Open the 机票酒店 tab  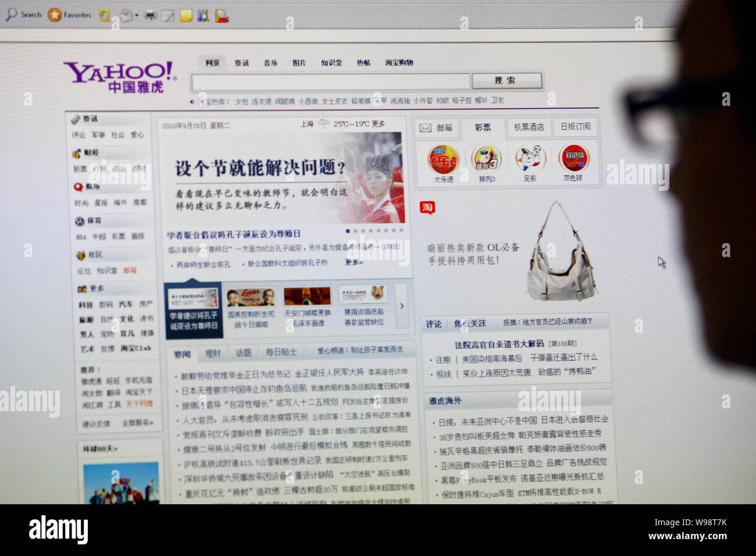pos(529,127)
